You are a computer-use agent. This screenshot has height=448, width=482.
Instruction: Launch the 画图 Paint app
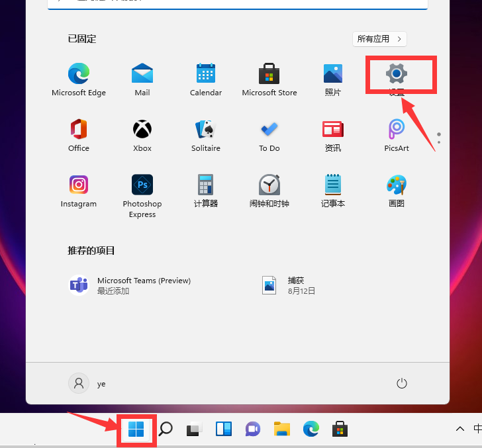coord(397,191)
